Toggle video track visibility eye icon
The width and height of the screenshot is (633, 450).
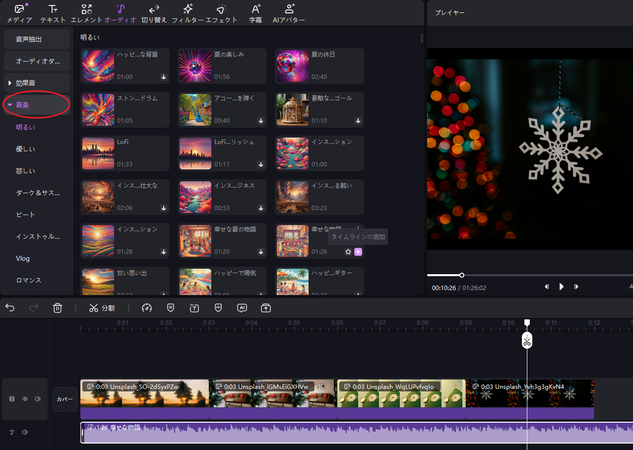point(25,398)
